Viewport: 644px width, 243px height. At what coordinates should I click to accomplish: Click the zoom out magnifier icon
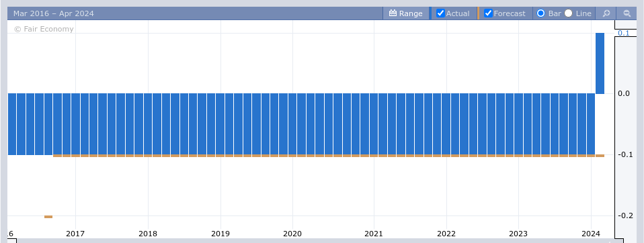pos(627,13)
